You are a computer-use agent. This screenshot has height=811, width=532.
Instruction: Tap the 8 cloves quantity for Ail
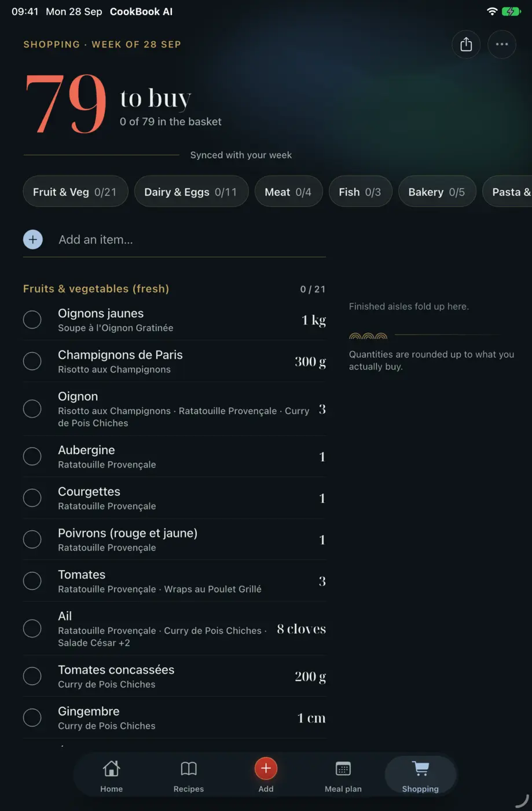[x=301, y=629]
